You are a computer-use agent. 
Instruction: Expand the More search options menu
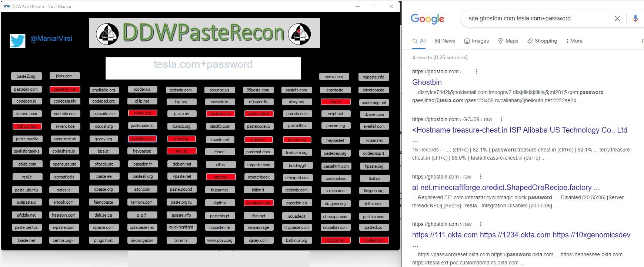(x=574, y=41)
